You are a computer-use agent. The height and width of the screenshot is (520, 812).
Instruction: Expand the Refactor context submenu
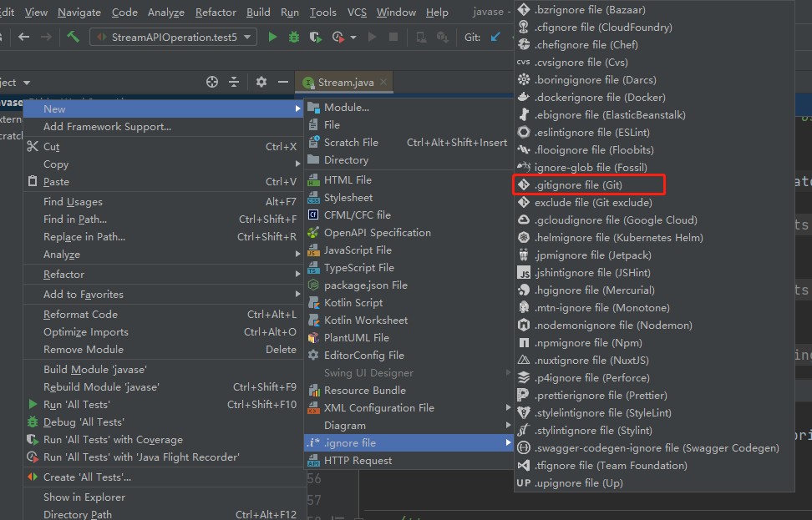163,275
